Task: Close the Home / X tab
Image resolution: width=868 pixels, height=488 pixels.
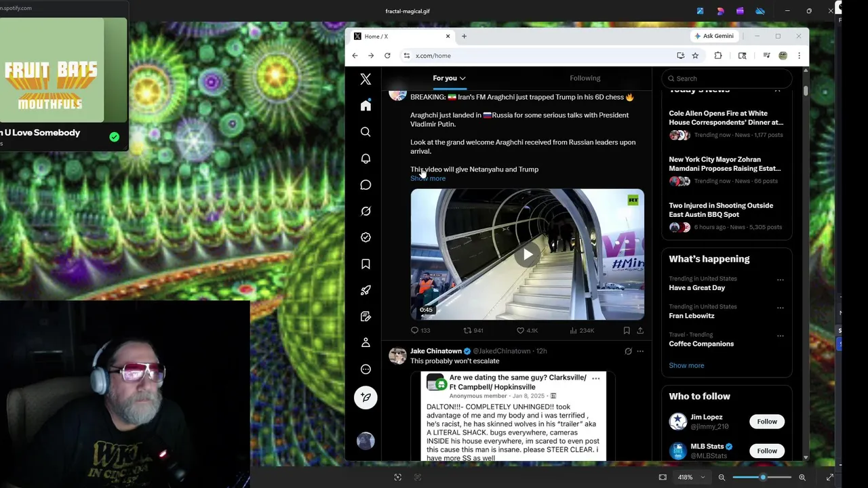Action: click(x=448, y=36)
